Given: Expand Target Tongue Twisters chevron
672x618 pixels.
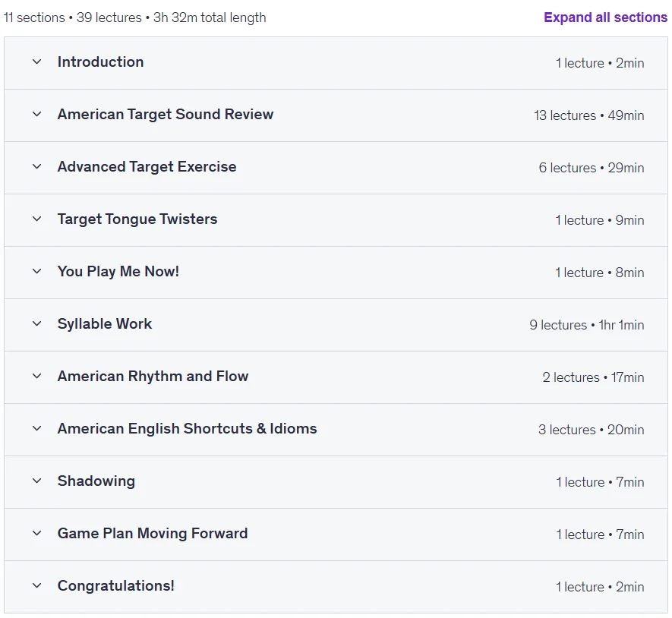Looking at the screenshot, I should (x=37, y=219).
